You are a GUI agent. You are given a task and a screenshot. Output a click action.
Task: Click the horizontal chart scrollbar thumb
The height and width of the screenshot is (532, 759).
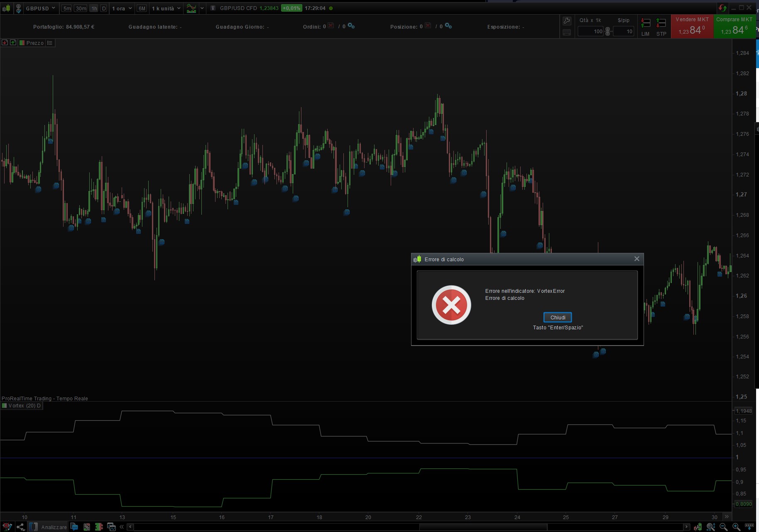coord(483,527)
